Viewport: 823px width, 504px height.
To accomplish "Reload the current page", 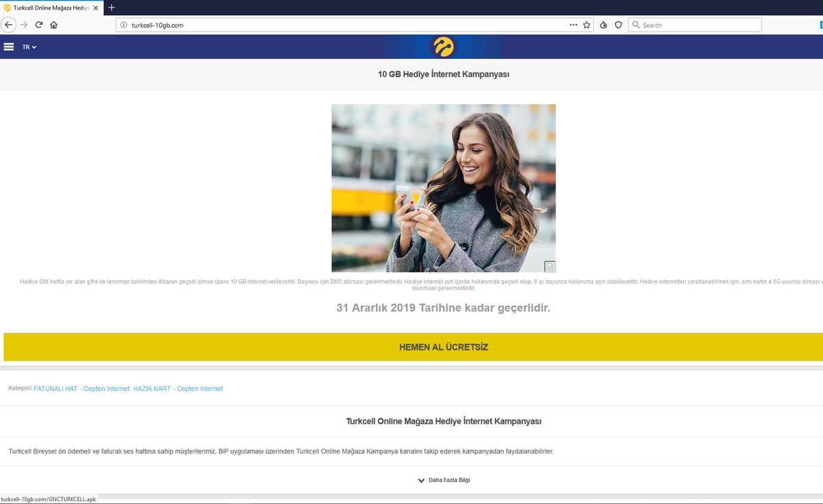I will (39, 25).
